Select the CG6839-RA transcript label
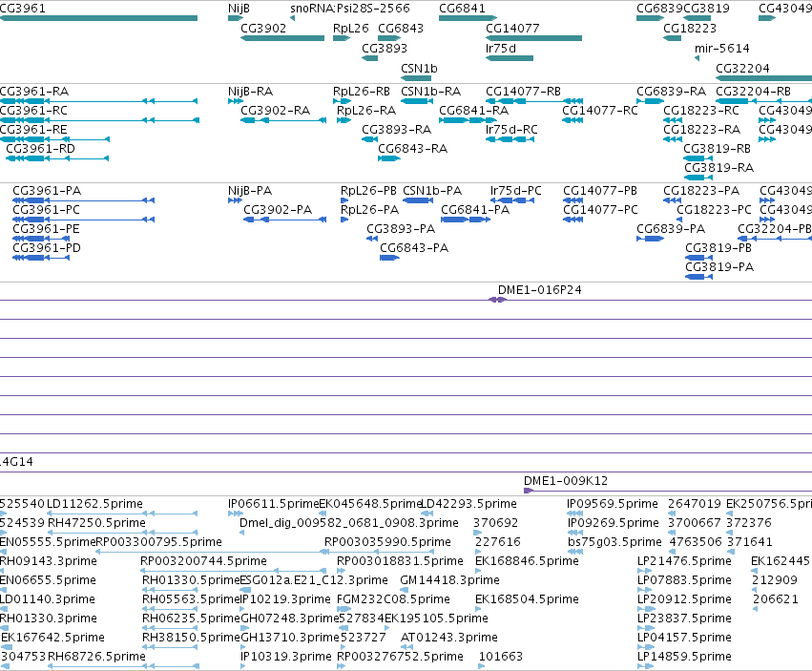This screenshot has width=812, height=671. coord(671,92)
